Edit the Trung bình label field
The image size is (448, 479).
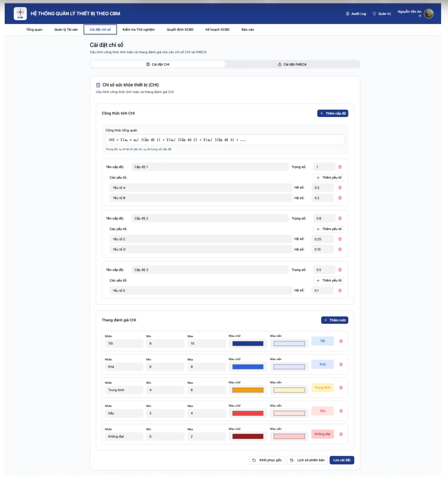pyautogui.click(x=124, y=390)
